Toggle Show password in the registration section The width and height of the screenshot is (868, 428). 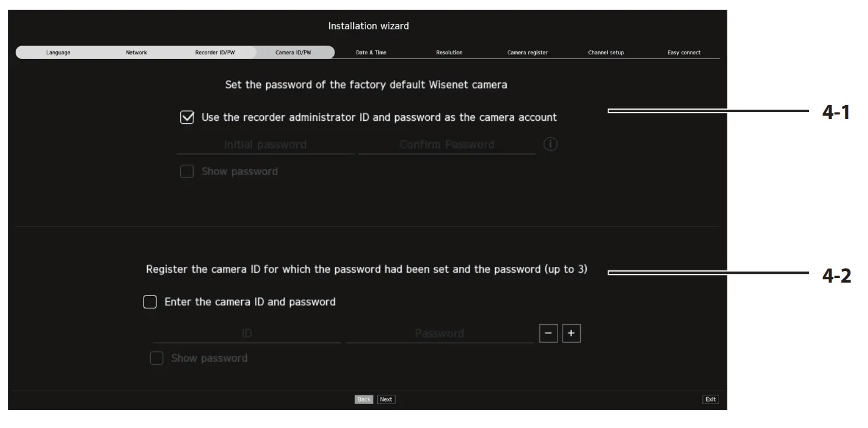(x=156, y=358)
